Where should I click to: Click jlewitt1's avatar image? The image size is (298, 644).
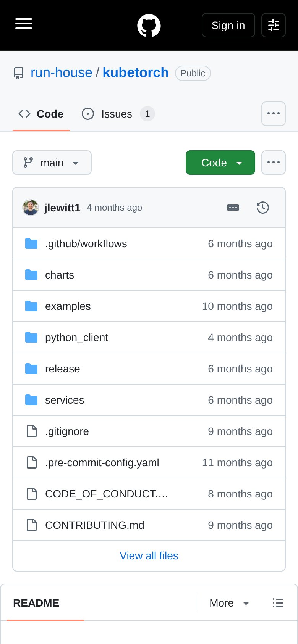click(31, 208)
